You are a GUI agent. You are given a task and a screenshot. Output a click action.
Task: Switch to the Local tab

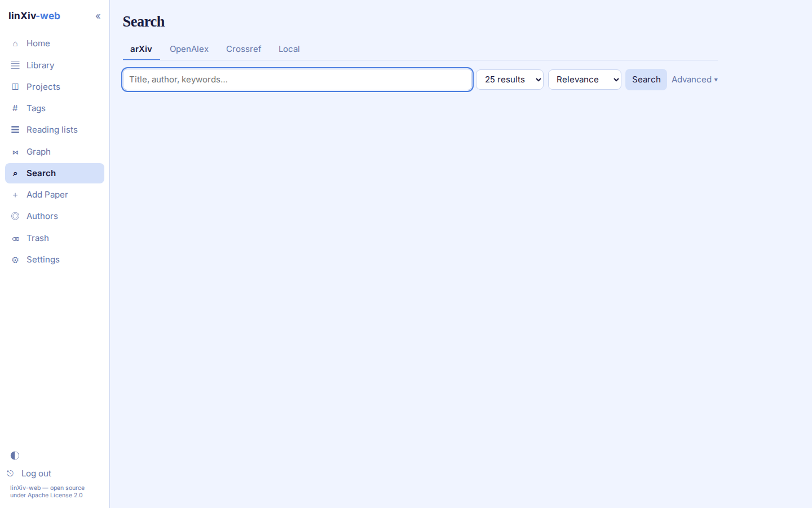coord(289,49)
